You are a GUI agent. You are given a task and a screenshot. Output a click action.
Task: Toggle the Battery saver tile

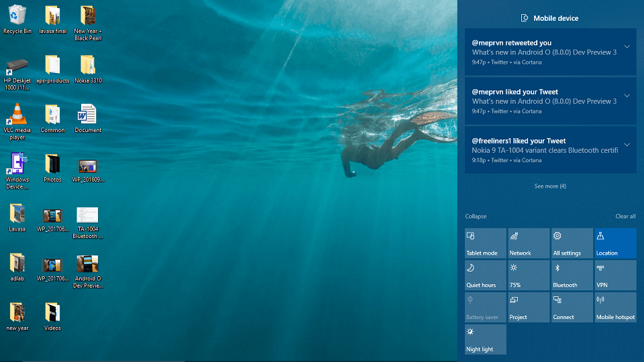coord(486,308)
